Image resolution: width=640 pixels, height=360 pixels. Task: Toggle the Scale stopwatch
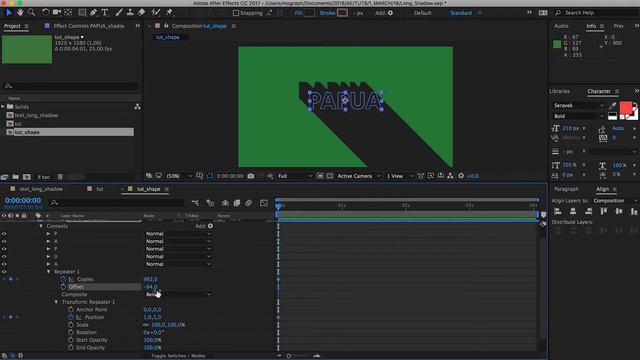(x=71, y=325)
